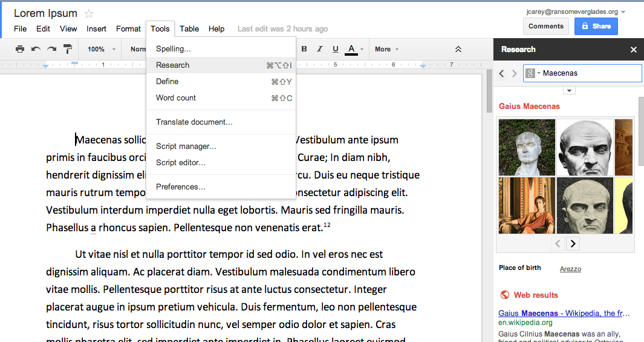Expand the filter arrow below search box
This screenshot has height=342, width=644.
(569, 90)
